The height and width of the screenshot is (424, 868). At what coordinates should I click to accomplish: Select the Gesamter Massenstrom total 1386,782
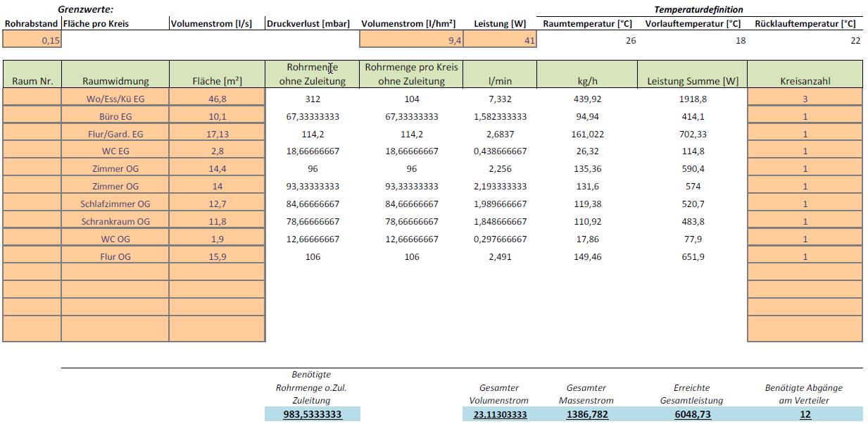pos(586,414)
